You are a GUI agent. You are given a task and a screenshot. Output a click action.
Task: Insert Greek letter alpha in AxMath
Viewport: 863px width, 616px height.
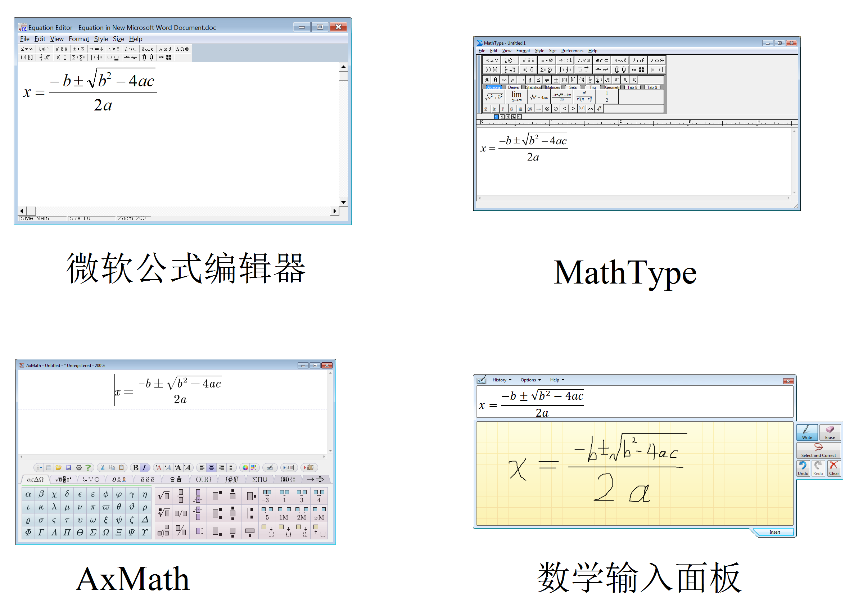point(28,494)
